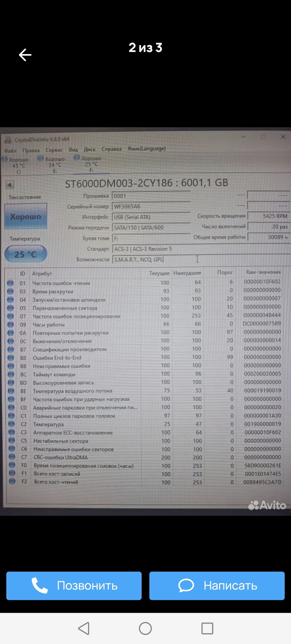Click the Атрибут column header

click(42, 274)
